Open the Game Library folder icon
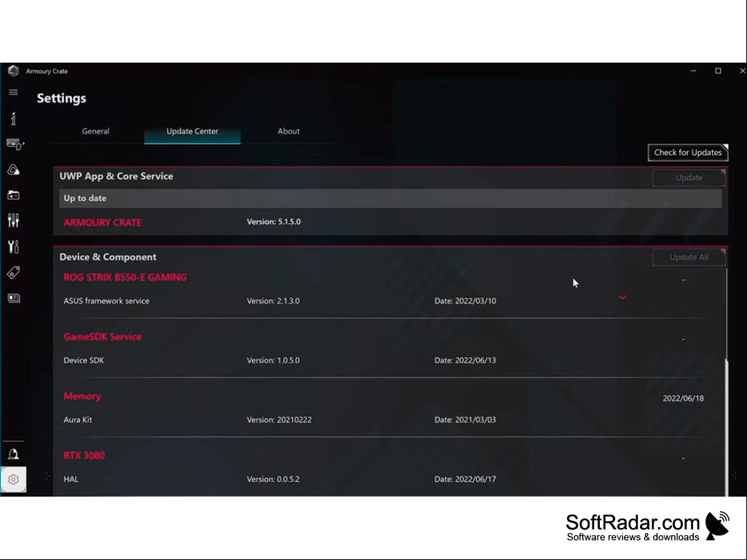The height and width of the screenshot is (560, 747). (13, 194)
